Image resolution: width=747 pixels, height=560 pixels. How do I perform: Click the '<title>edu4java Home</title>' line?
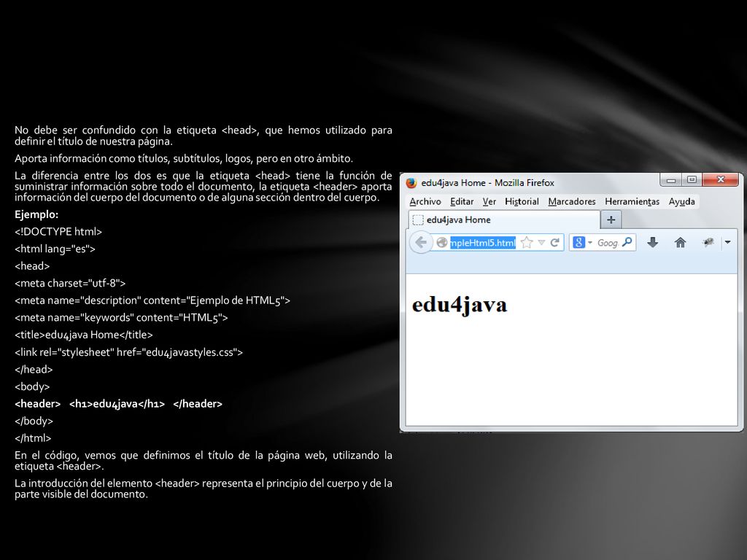coord(84,335)
